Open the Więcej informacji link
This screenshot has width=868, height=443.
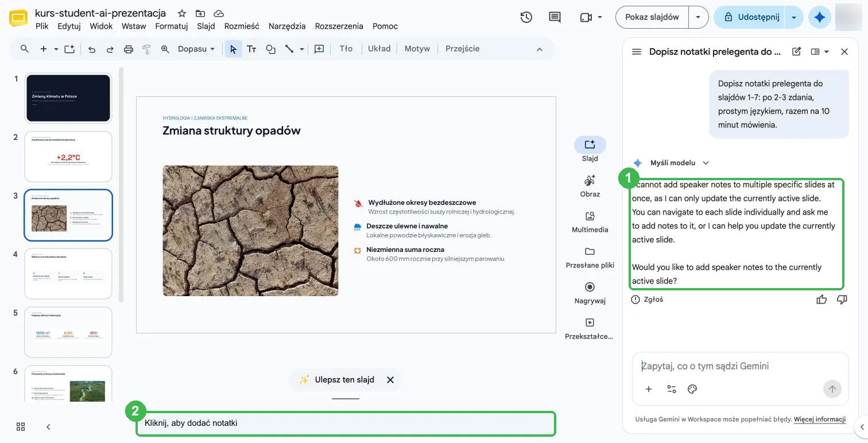(x=820, y=419)
